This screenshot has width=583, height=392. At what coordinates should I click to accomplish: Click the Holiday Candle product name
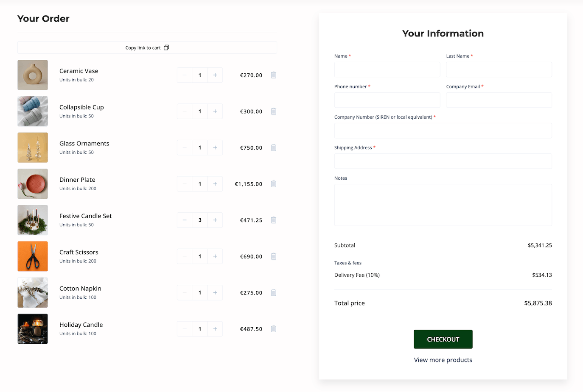pos(81,325)
